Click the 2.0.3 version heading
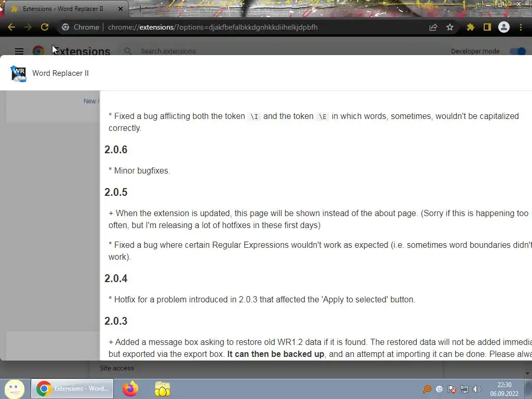Viewport: 532px width, 399px height. (116, 321)
